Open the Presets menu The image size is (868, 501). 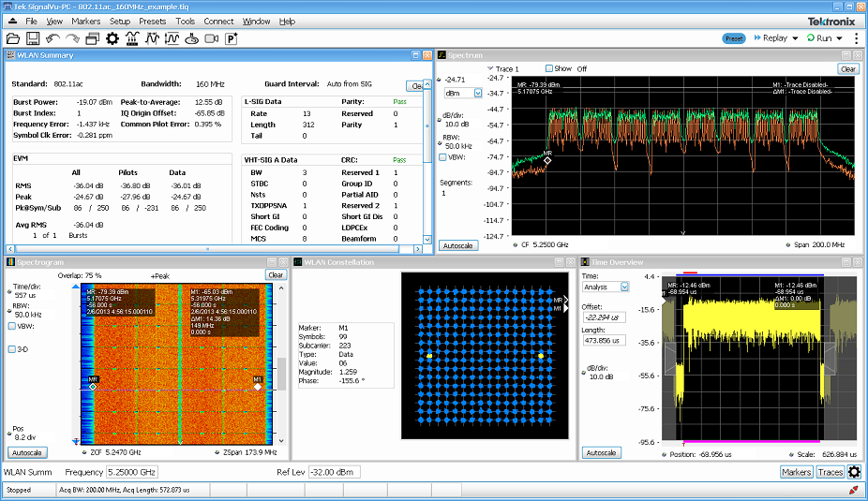[x=151, y=21]
